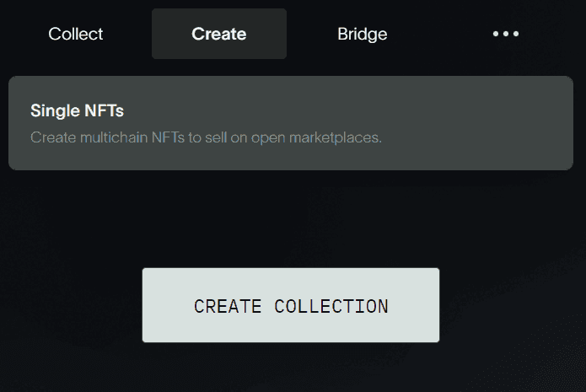This screenshot has height=392, width=586.
Task: Show more menu next to Bridge
Action: [505, 34]
